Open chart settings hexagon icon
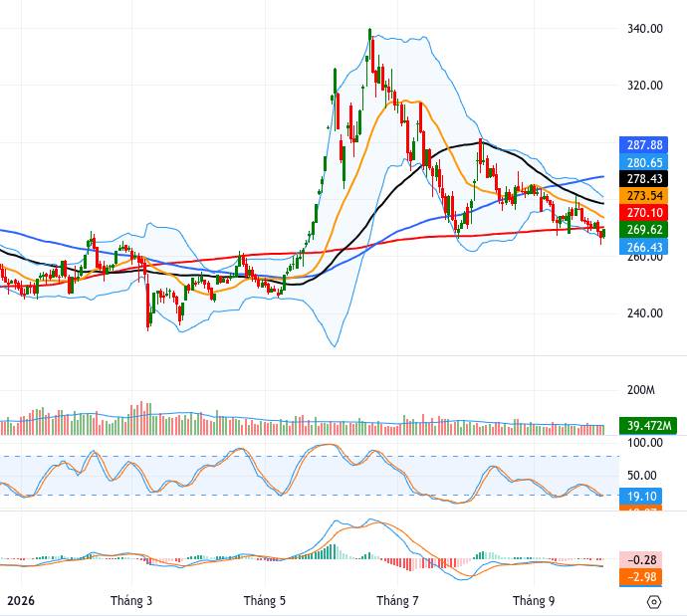The height and width of the screenshot is (616, 687). point(654,602)
